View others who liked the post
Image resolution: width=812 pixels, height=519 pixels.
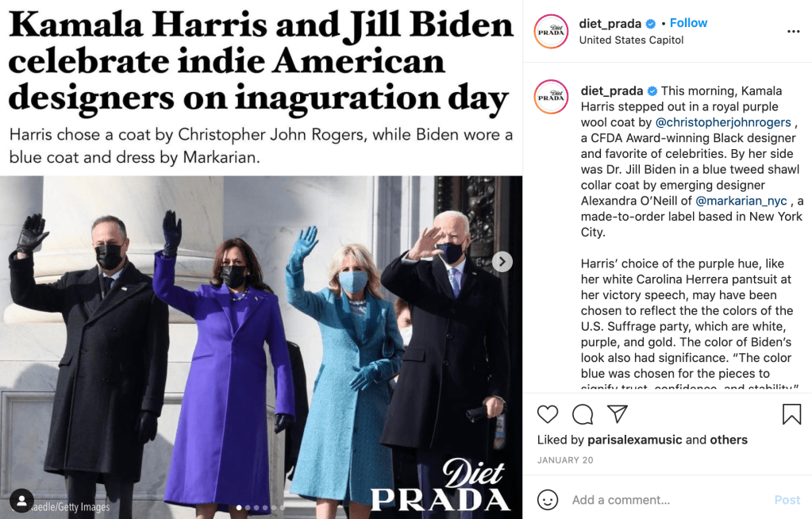click(x=729, y=440)
